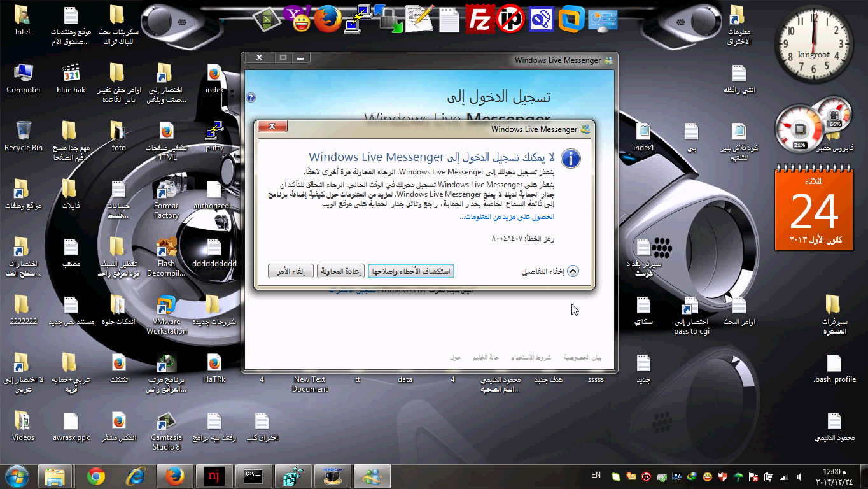Select the 2222222 folder on desktop

(x=24, y=310)
